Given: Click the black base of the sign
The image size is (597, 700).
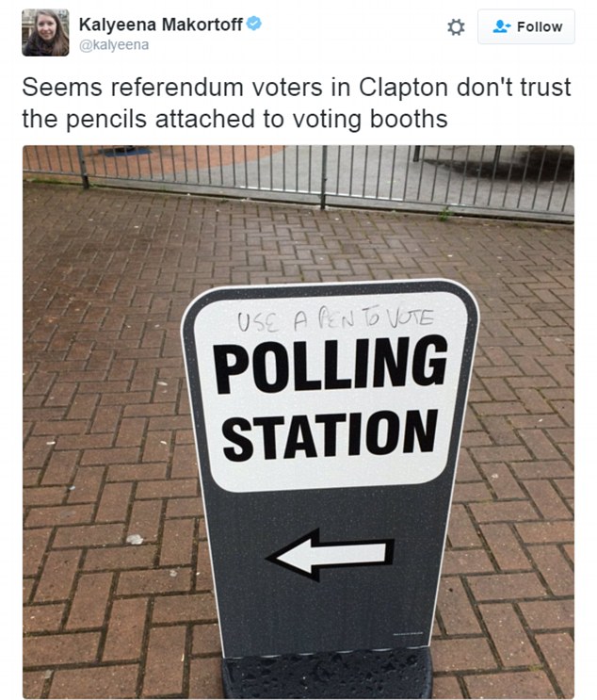Looking at the screenshot, I should [328, 676].
